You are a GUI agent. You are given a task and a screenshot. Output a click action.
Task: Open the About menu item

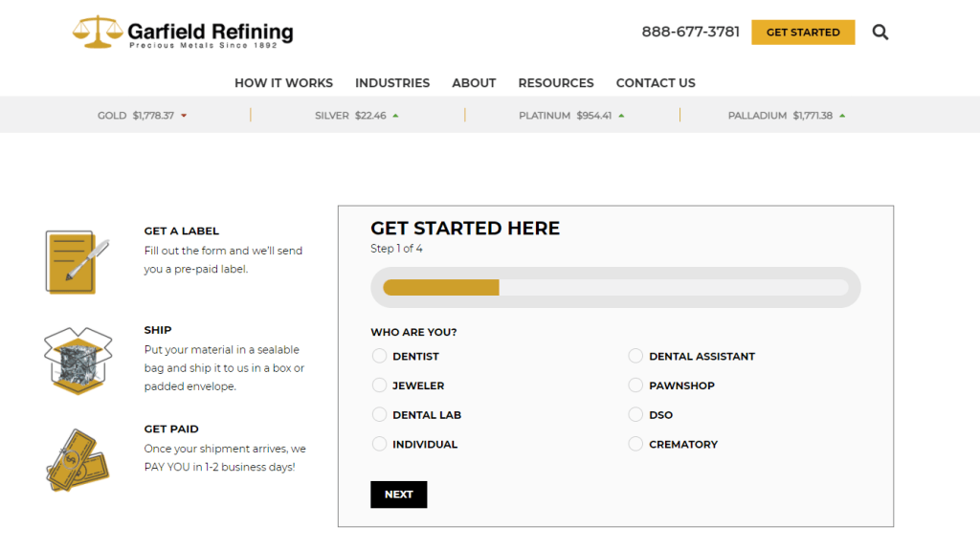tap(474, 83)
